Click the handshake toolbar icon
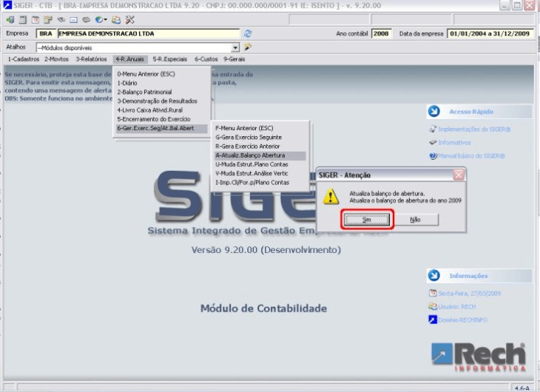 pyautogui.click(x=61, y=20)
